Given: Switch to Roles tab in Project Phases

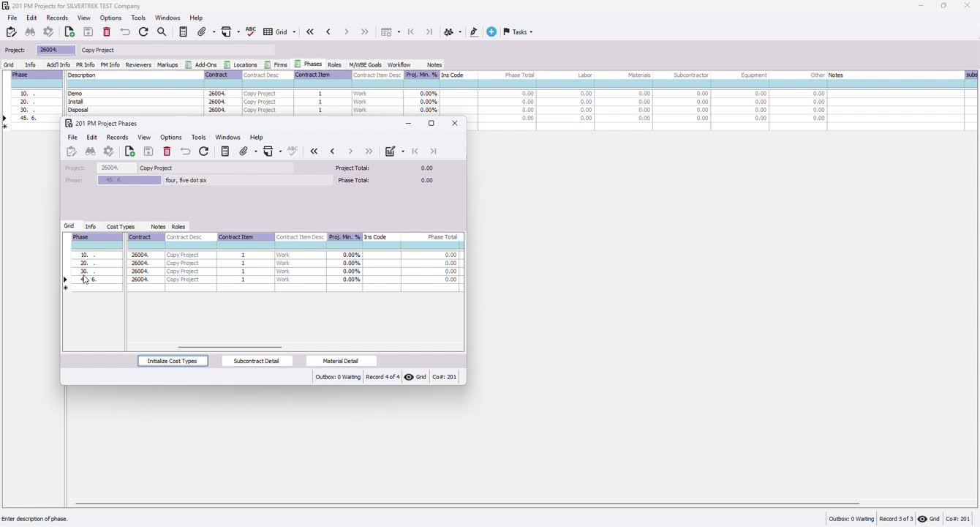Looking at the screenshot, I should click(x=178, y=227).
